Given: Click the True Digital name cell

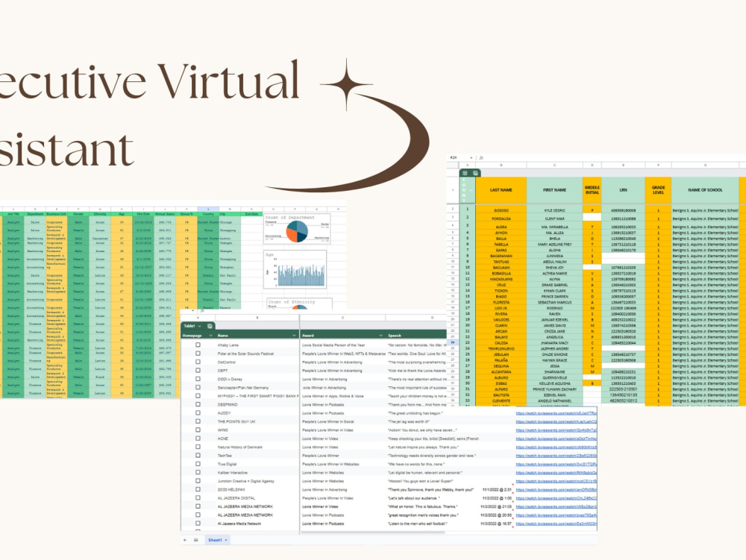Looking at the screenshot, I should pyautogui.click(x=257, y=465).
